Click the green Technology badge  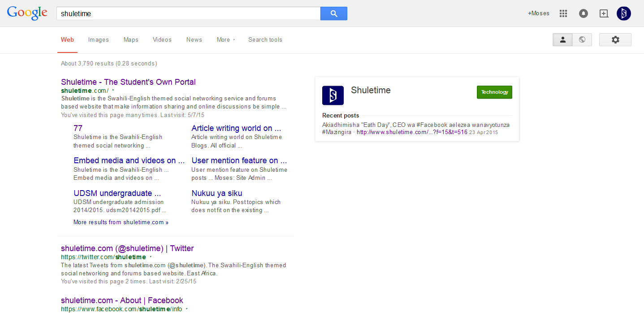494,92
